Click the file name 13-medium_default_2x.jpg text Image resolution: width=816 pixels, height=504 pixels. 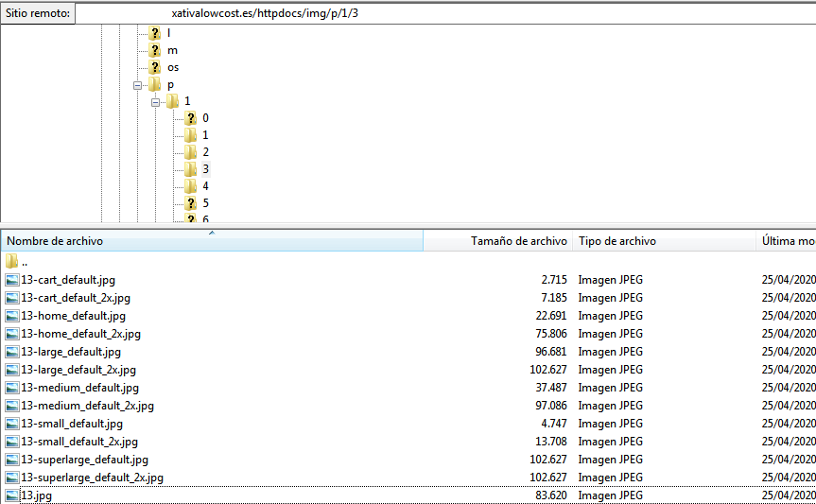(x=87, y=406)
